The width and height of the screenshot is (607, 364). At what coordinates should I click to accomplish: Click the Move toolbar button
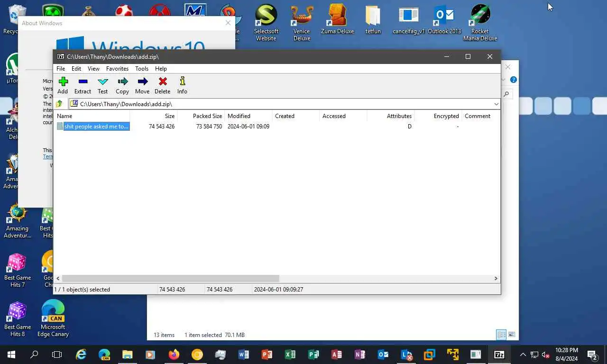[142, 86]
